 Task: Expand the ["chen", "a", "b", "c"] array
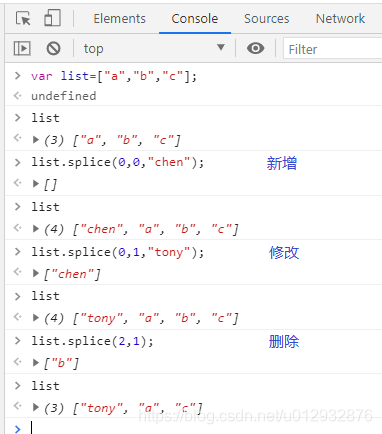36,229
